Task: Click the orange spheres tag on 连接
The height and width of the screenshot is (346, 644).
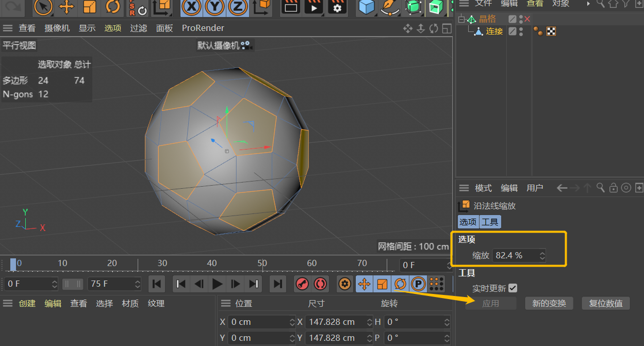Action: coord(538,31)
